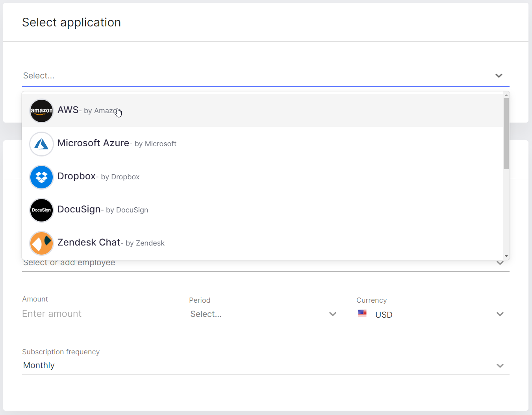532x415 pixels.
Task: Click the Zendesk Chat logo icon
Action: coord(41,243)
